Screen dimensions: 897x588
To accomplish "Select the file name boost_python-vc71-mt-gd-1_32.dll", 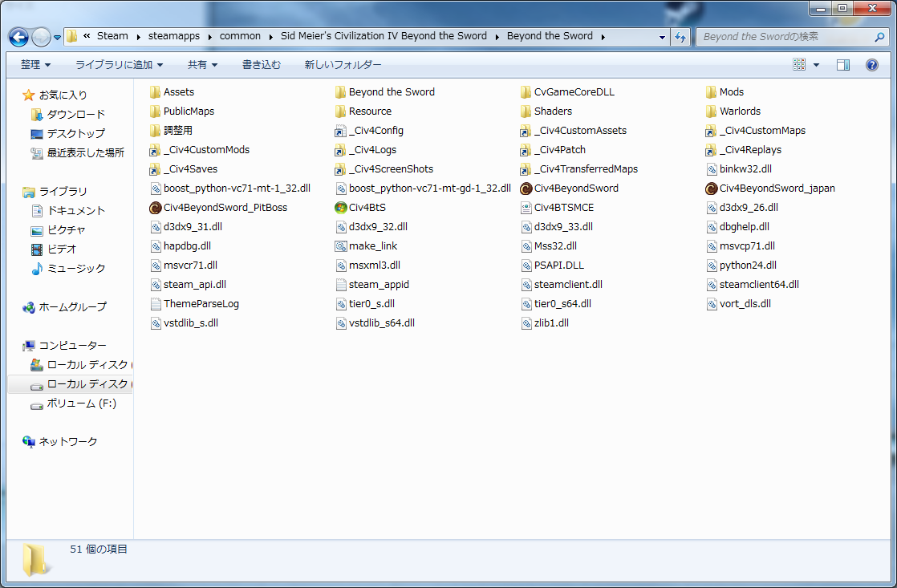I will click(429, 189).
